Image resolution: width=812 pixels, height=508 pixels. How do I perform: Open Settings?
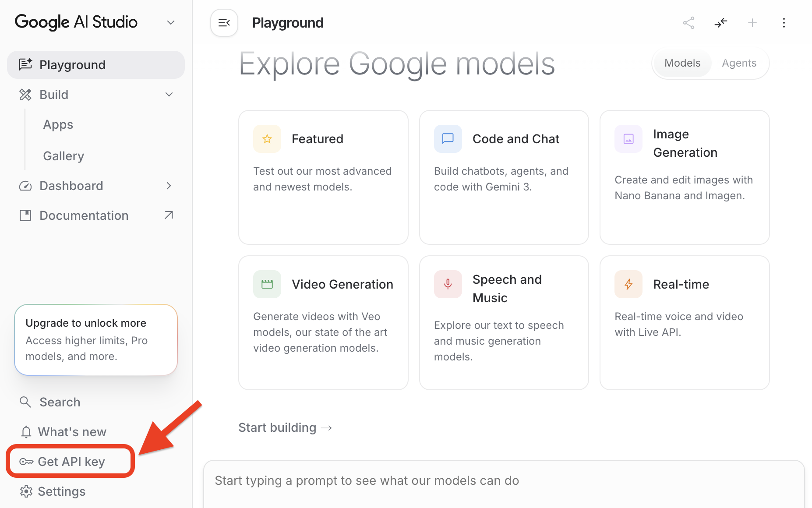[x=53, y=491]
